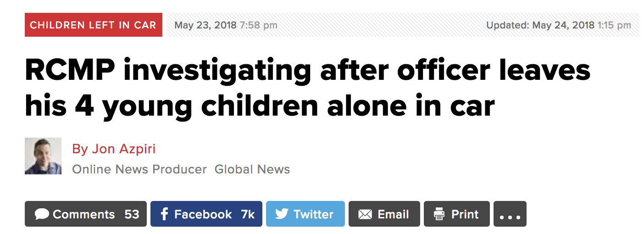
Task: Click the Comments speech bubble icon
Action: (x=42, y=214)
